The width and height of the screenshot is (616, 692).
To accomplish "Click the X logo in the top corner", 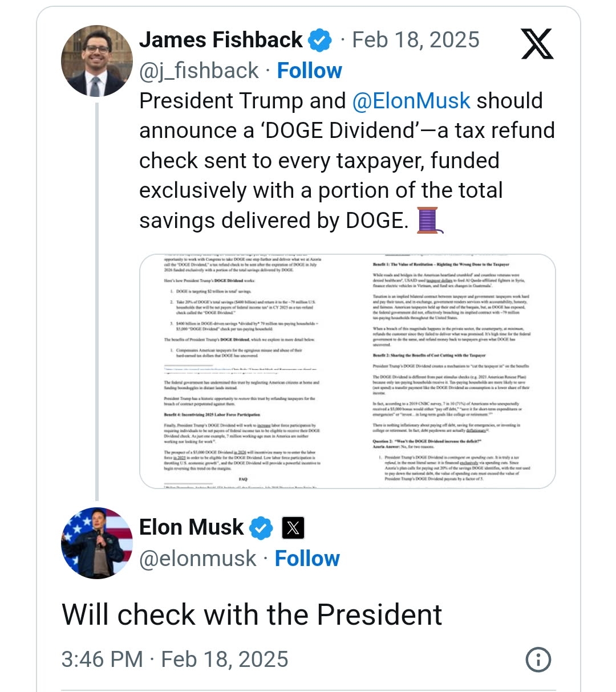I will click(537, 44).
